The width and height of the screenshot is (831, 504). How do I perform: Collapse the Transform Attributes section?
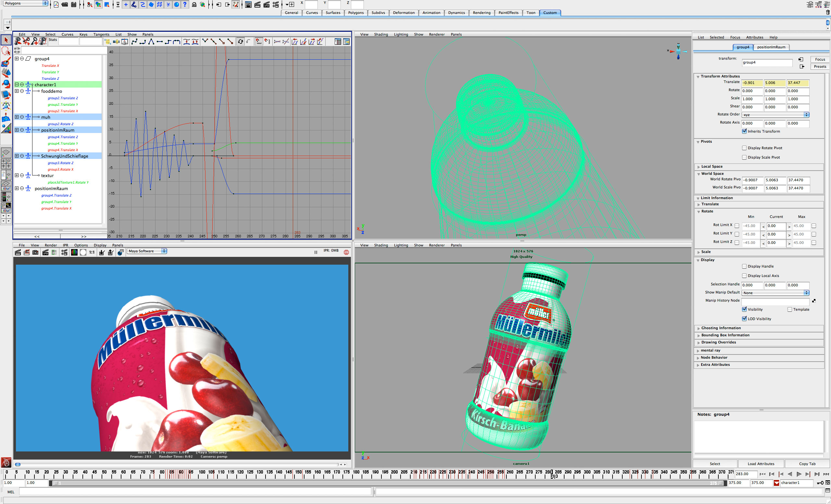tap(698, 77)
